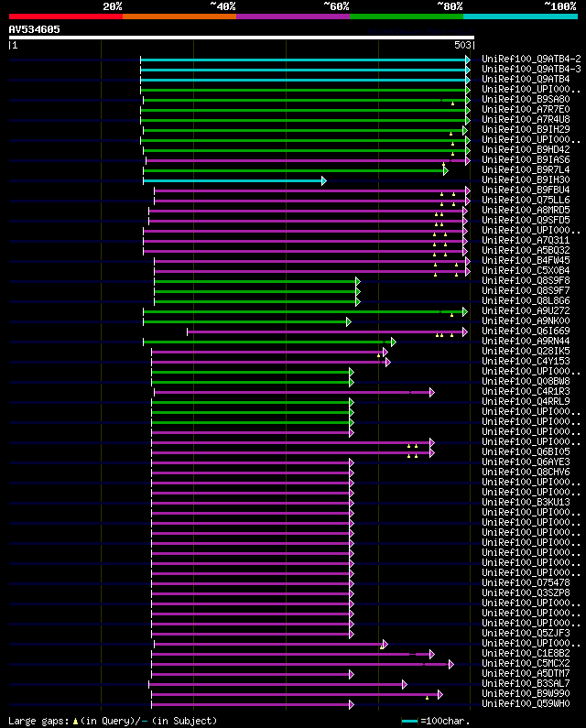Select hit label UniRef100_Q6BI05
This screenshot has width=586, height=728.
526,451
